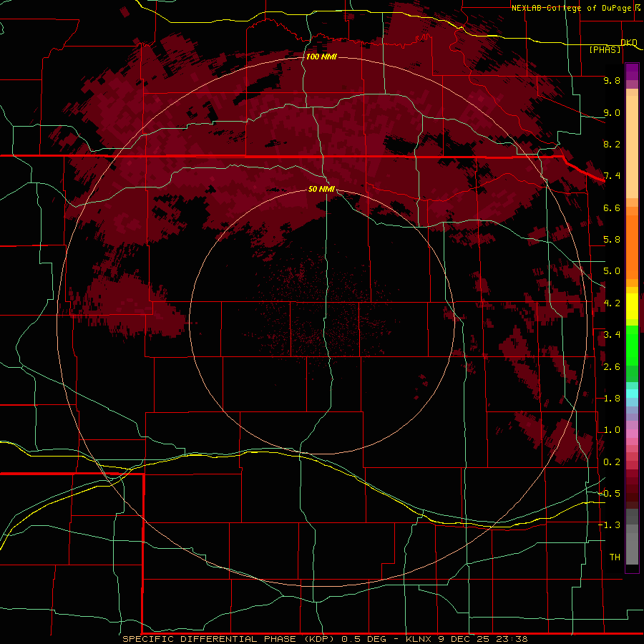
Task: Click the 1.8 scale value
Action: [612, 399]
